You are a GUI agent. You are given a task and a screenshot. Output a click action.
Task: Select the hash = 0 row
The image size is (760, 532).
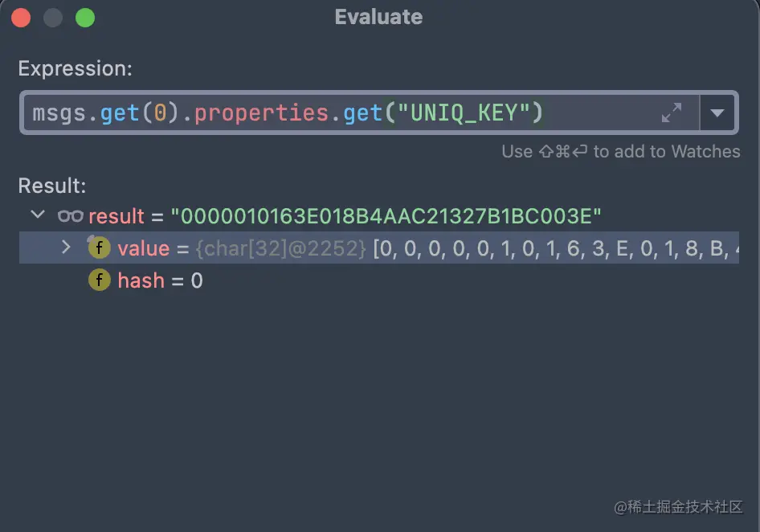(x=379, y=280)
